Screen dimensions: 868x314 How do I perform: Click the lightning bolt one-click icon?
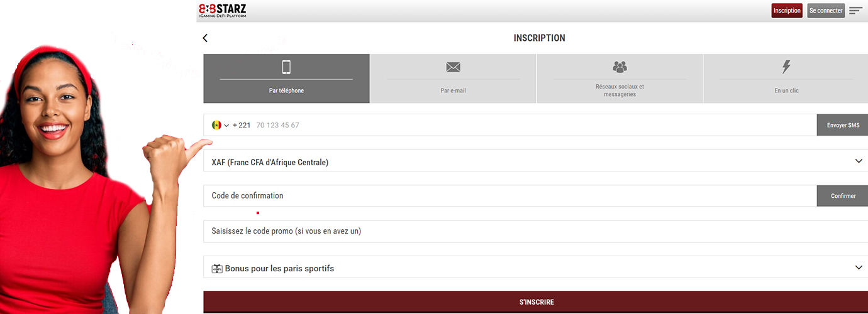tap(786, 67)
